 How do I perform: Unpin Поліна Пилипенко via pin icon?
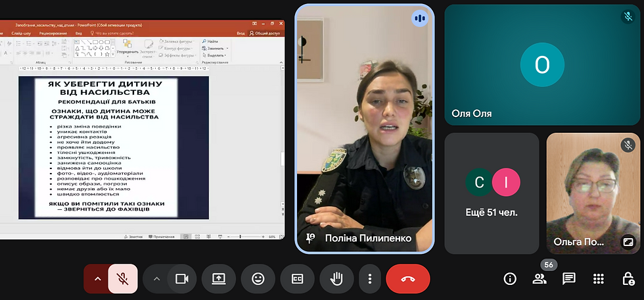pyautogui.click(x=310, y=238)
